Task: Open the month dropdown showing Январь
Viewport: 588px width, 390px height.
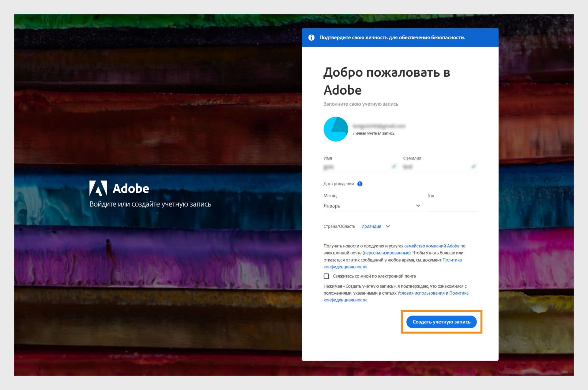Action: coord(372,206)
